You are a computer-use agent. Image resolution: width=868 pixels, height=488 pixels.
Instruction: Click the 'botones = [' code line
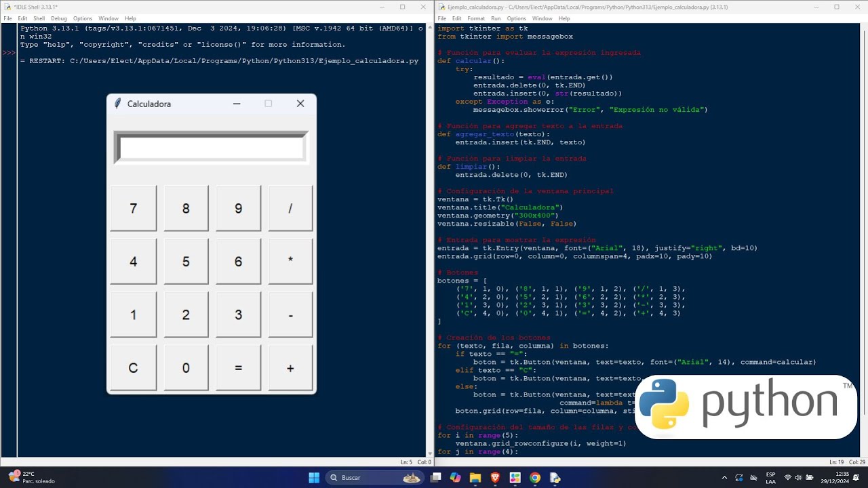[462, 281]
